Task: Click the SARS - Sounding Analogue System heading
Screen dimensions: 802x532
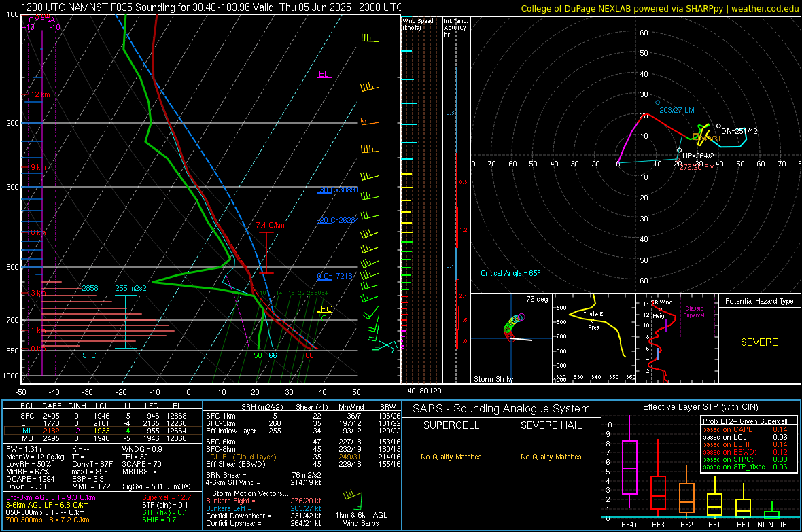Action: click(502, 409)
